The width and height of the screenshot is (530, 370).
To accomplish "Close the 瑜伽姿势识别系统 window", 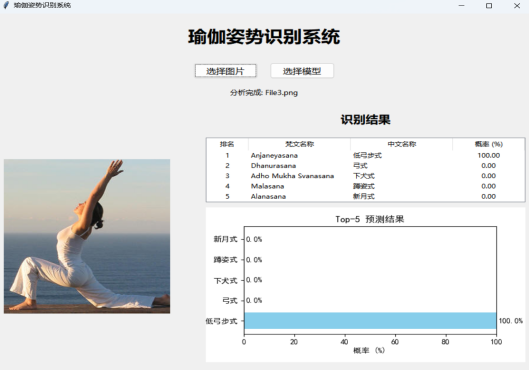I will [517, 6].
